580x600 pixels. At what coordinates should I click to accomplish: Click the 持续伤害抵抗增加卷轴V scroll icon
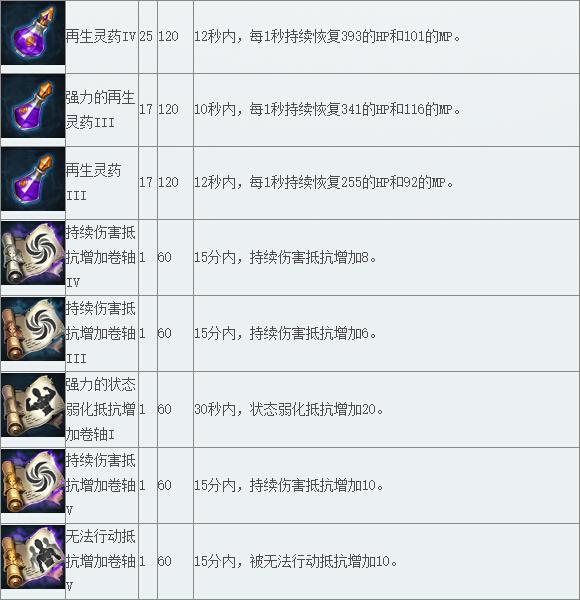coord(33,481)
